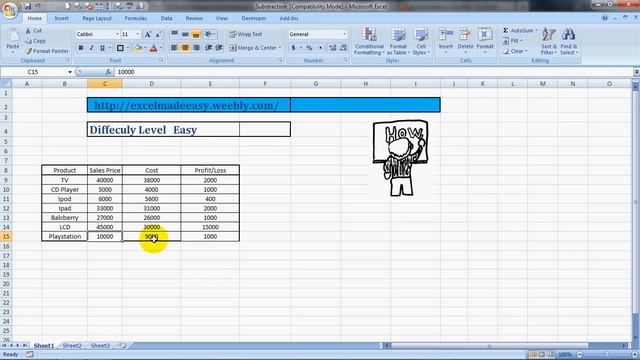This screenshot has height=360, width=640.
Task: Click the Insert Function fx button
Action: tap(108, 72)
